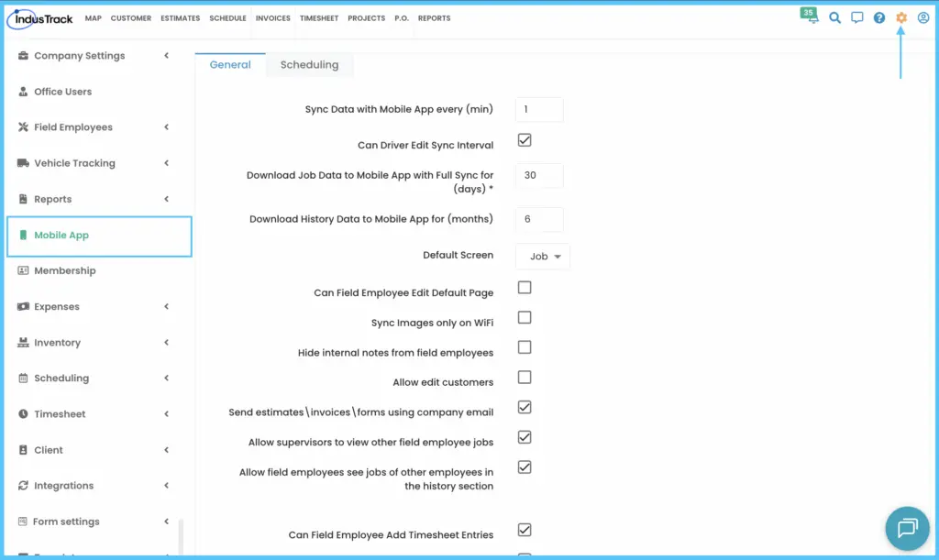Open the live chat bubble widget
939x560 pixels.
(907, 528)
